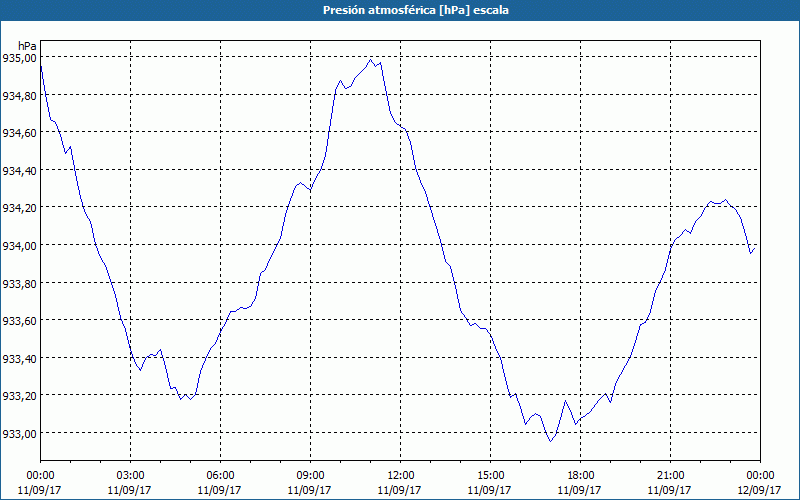800x500 pixels.
Task: Select the 934,80 y-axis value
Action: pos(19,95)
